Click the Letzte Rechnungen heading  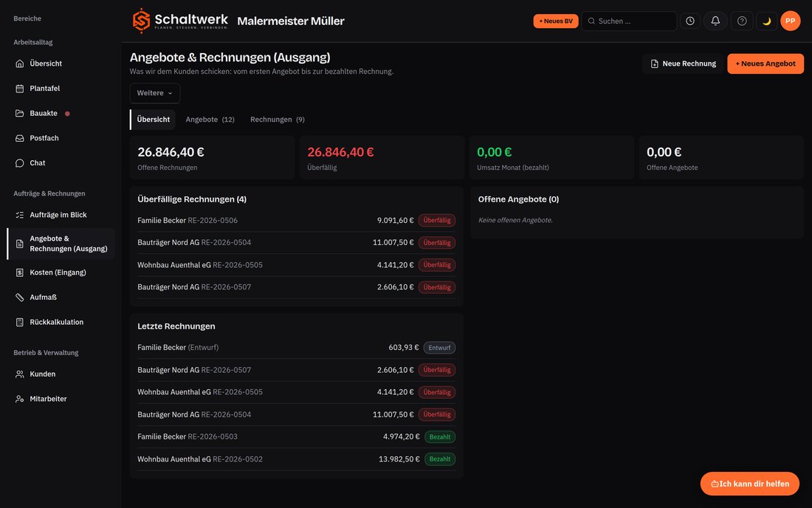[176, 326]
